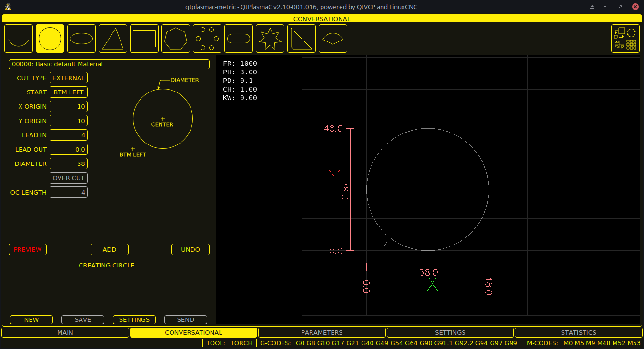Select the Ellipse shape tool
Image resolution: width=644 pixels, height=349 pixels.
[x=81, y=38]
